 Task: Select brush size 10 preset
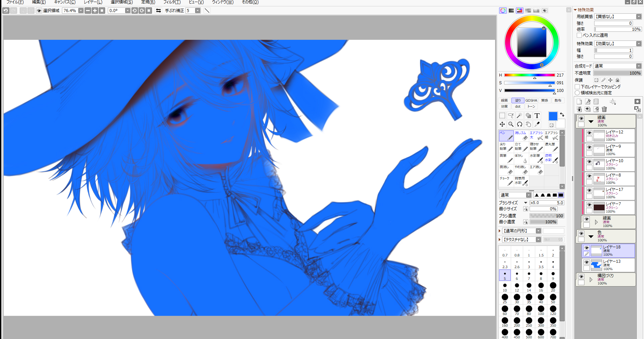(505, 287)
